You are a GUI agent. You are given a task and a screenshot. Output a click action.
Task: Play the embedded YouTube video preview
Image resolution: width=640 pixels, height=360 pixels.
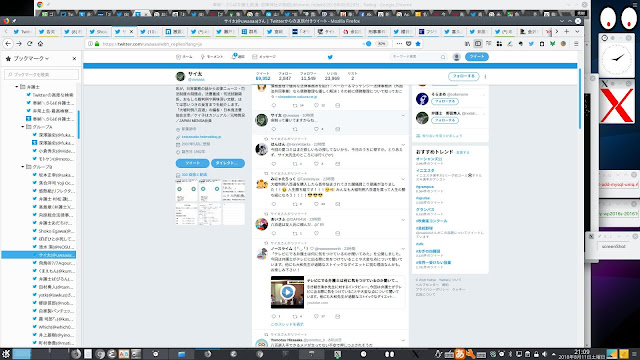click(287, 292)
